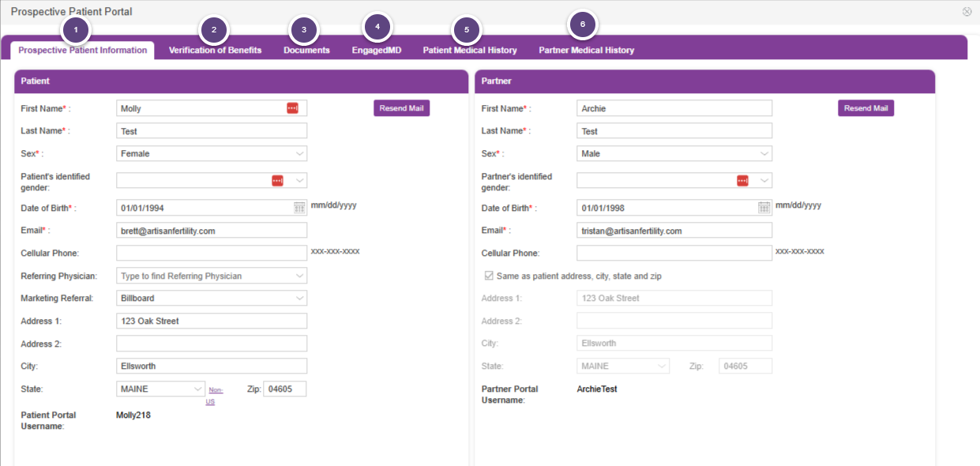This screenshot has width=980, height=466.
Task: Focus partner Cellular Phone field
Action: 674,253
